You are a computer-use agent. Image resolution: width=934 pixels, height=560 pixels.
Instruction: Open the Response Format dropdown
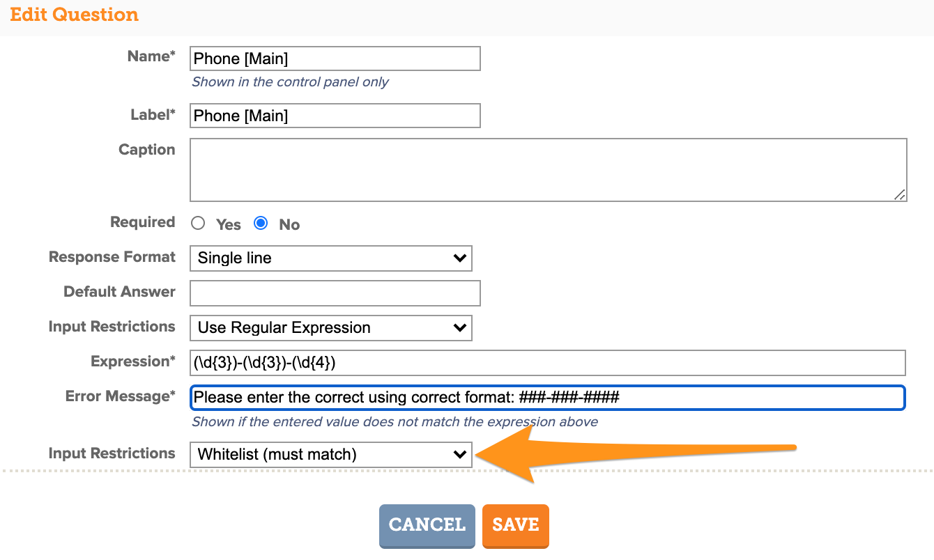pyautogui.click(x=331, y=258)
